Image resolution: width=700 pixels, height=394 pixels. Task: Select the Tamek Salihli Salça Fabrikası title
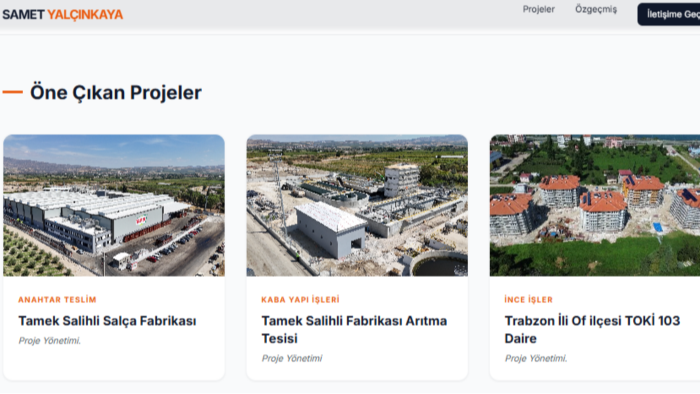(107, 321)
